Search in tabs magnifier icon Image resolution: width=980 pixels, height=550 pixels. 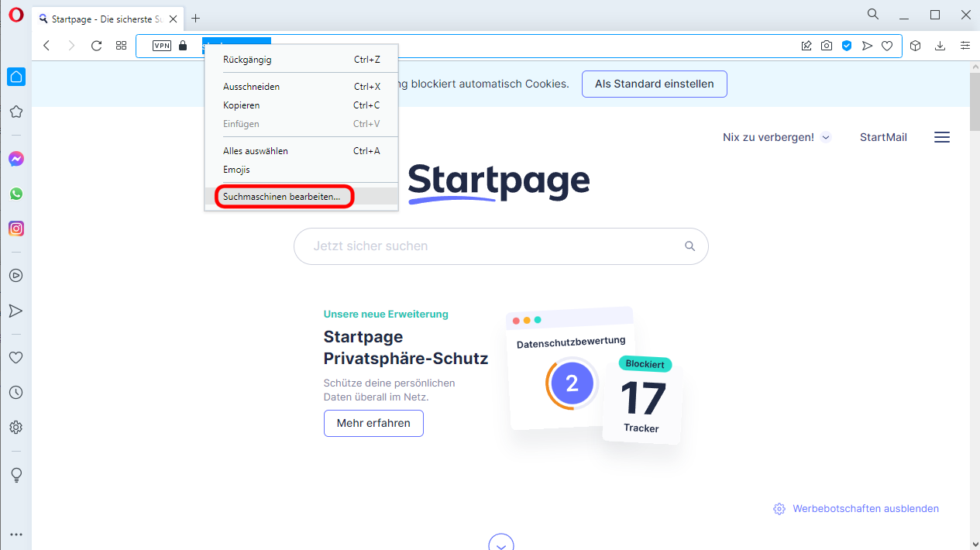point(873,14)
